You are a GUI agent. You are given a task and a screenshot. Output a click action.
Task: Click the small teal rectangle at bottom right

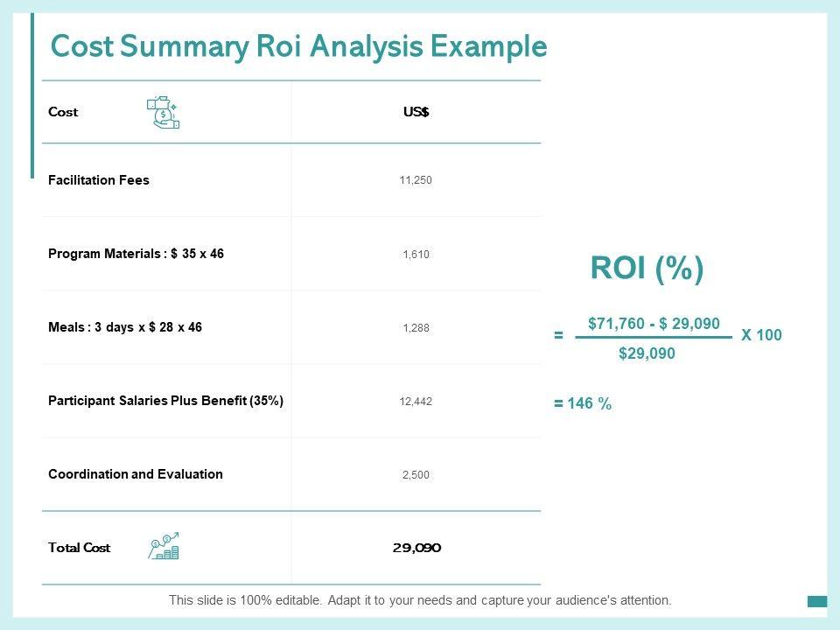pos(817,601)
